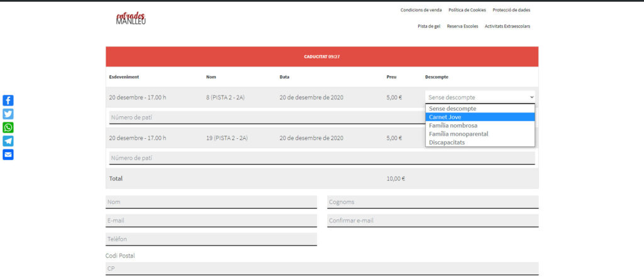Open Activitats Extraescolars page
The height and width of the screenshot is (277, 644).
(x=507, y=26)
